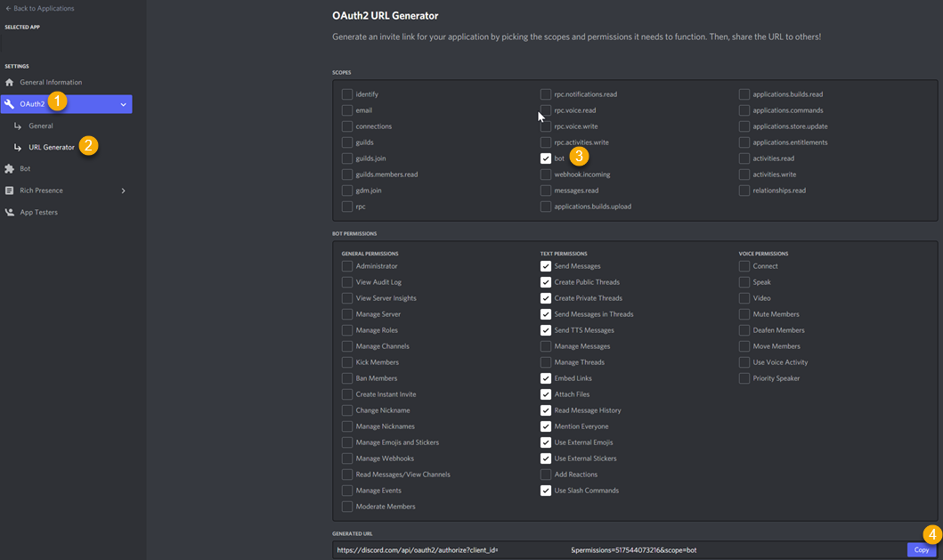
Task: Click the home icon next to General Information
Action: click(9, 83)
